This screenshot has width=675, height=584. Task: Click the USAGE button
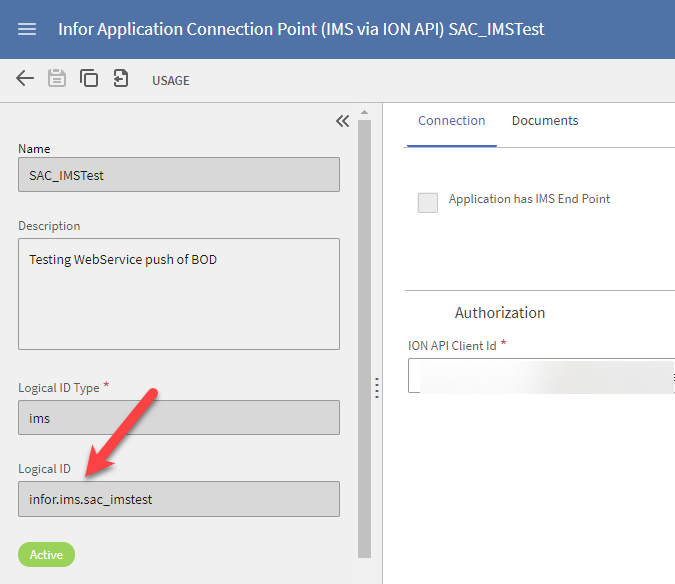pyautogui.click(x=170, y=80)
